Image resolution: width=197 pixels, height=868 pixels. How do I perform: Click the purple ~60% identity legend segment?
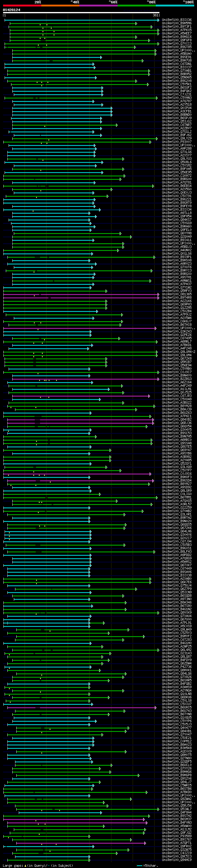pyautogui.click(x=98, y=6)
